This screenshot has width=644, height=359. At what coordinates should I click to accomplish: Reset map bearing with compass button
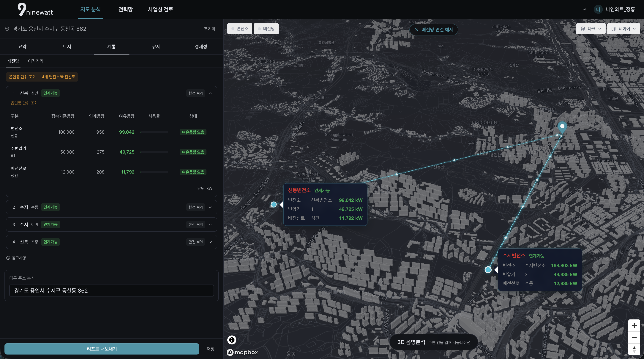pos(634,349)
